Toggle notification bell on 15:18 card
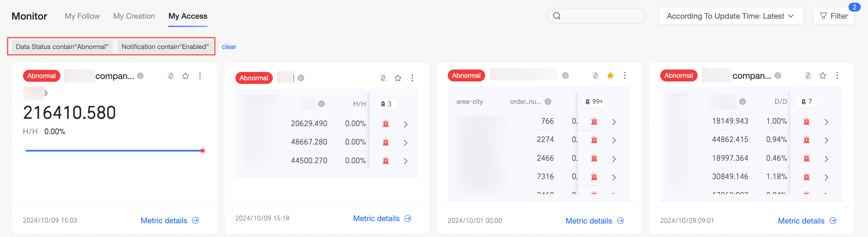Screen dimensions: 868x237 383,78
